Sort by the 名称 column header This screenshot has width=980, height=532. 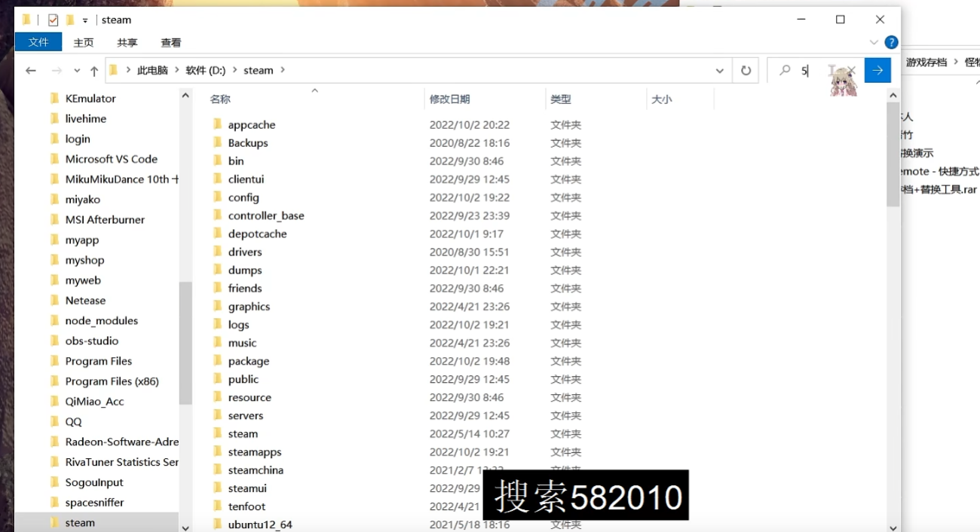(220, 99)
